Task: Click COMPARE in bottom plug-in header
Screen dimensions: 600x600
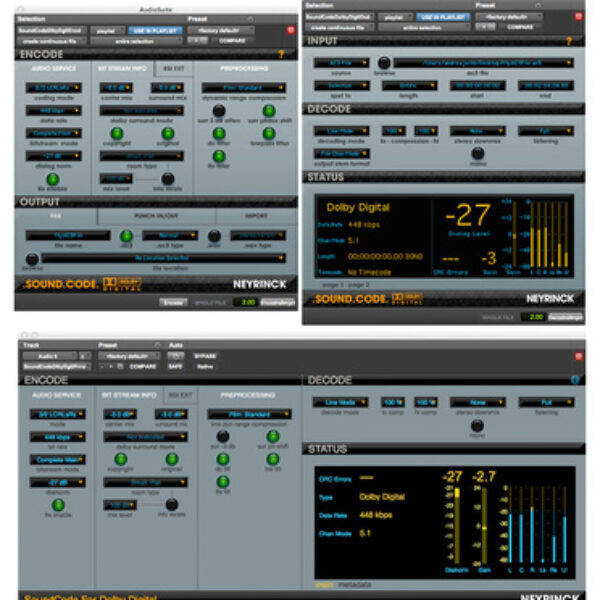Action: pyautogui.click(x=142, y=367)
